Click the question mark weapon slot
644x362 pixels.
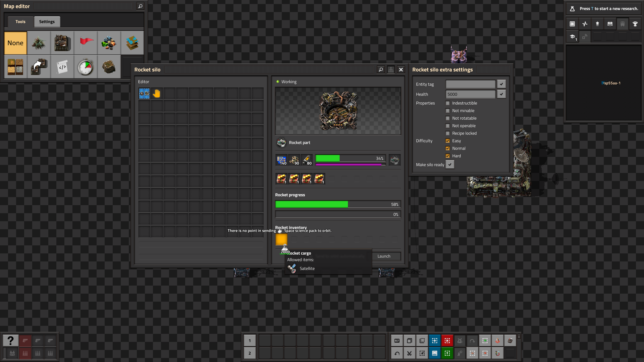pyautogui.click(x=10, y=341)
